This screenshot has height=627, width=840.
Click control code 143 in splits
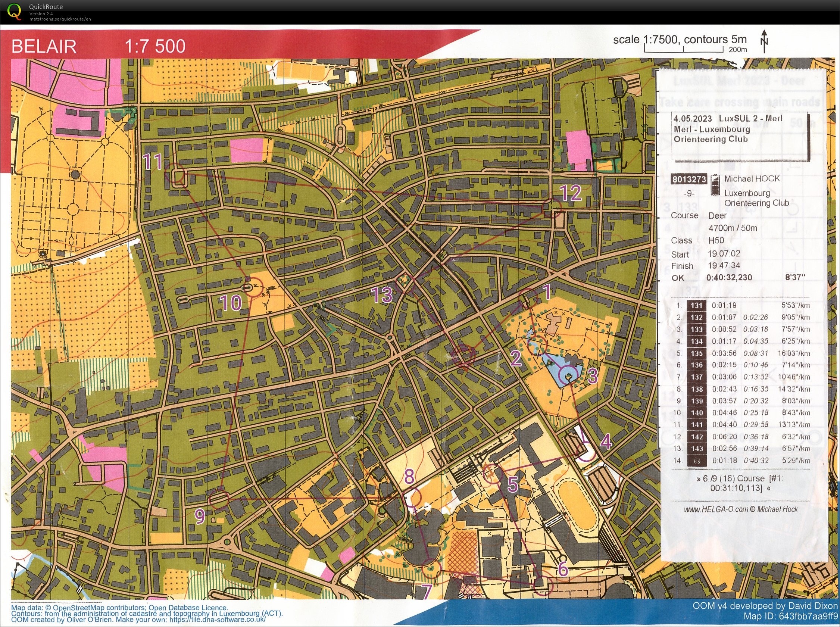coord(697,449)
